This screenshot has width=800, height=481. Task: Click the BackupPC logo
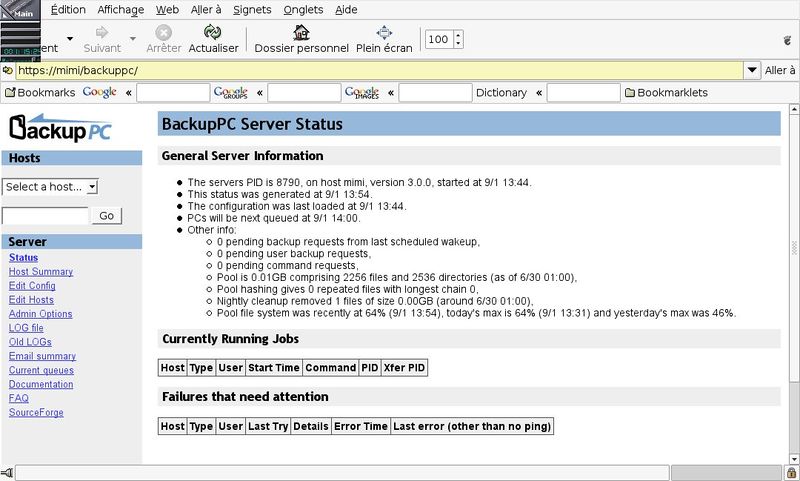(60, 128)
